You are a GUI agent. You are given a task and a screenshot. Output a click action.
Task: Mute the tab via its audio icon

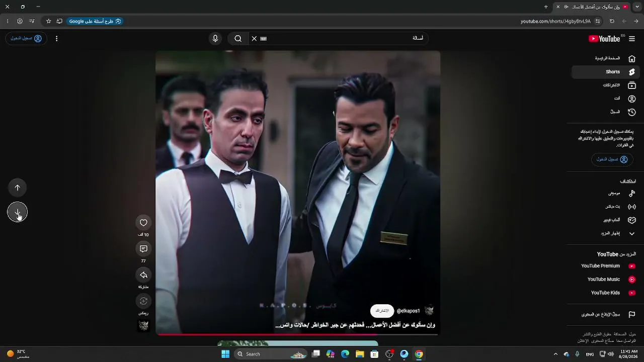coord(567,7)
